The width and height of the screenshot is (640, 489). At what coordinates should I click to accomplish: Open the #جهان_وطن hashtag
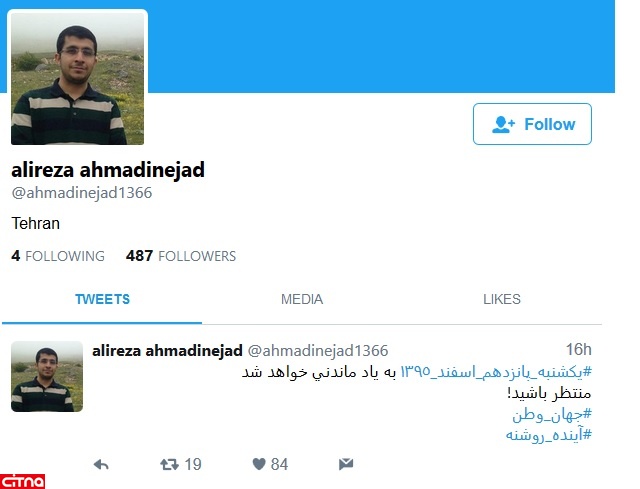552,415
